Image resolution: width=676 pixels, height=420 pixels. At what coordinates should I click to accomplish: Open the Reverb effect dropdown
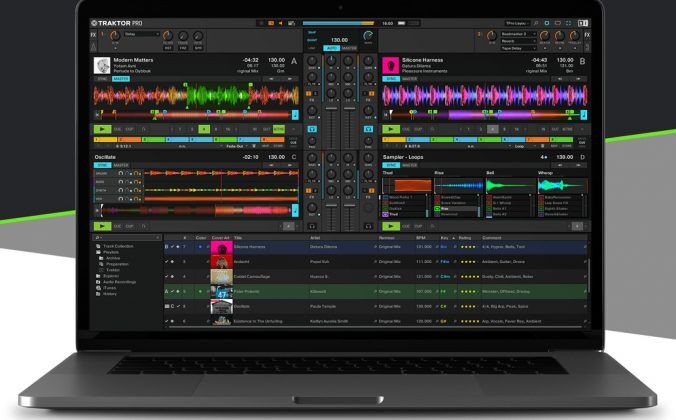point(518,41)
